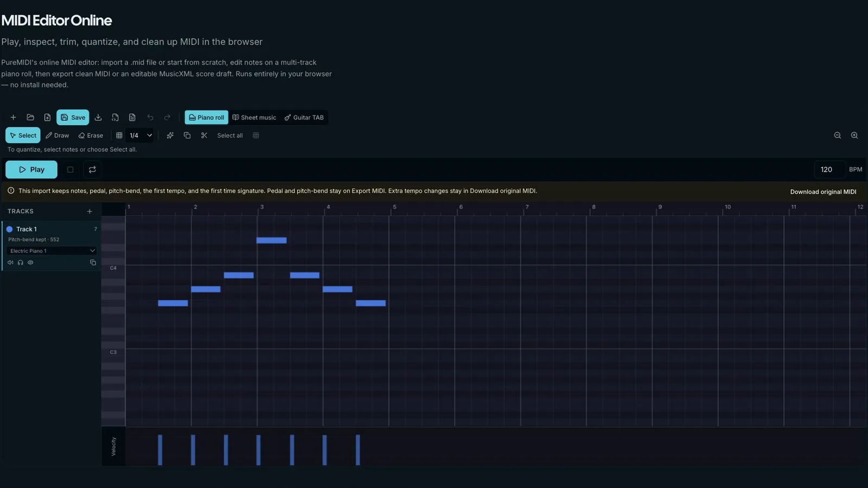Download original MIDI
The height and width of the screenshot is (488, 868).
click(823, 191)
